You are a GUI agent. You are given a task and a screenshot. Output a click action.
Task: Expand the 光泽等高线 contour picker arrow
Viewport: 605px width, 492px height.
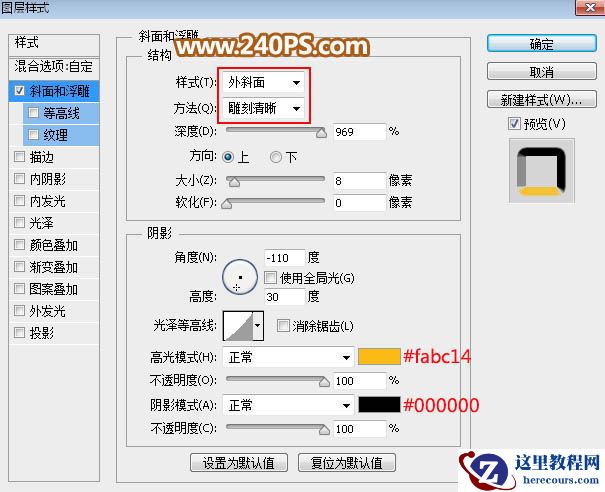point(258,326)
